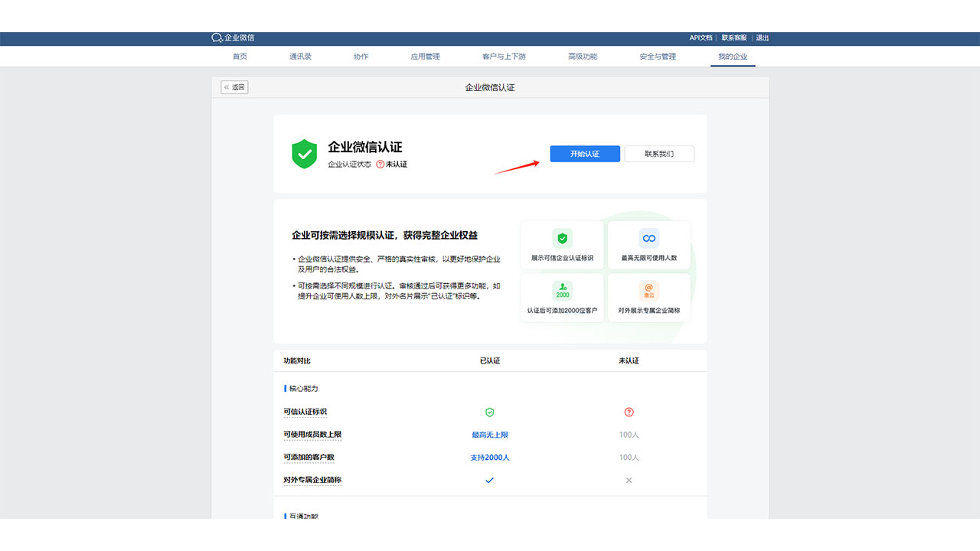Click the 联系客服 link

click(x=733, y=37)
